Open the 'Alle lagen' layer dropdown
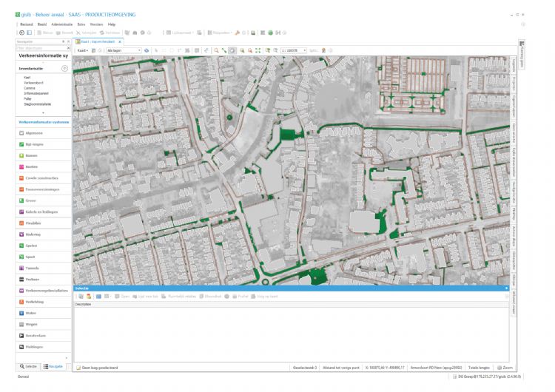 point(123,50)
